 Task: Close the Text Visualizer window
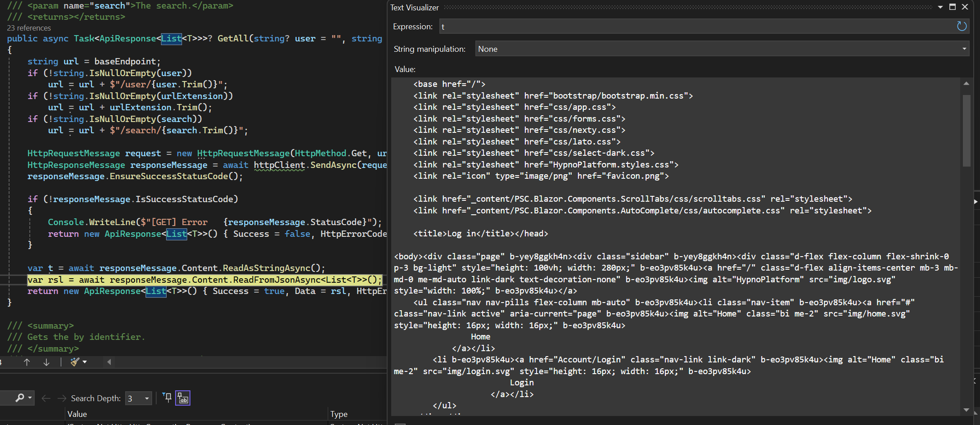965,7
